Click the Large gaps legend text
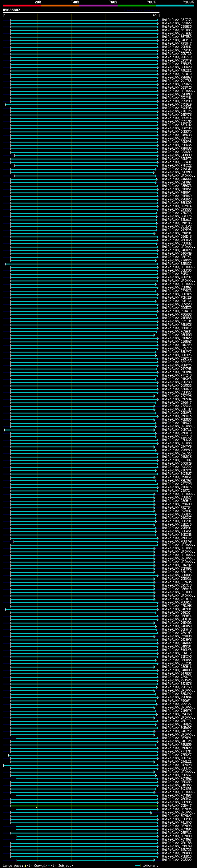Viewport: 197px width, 868px height. (x=38, y=866)
